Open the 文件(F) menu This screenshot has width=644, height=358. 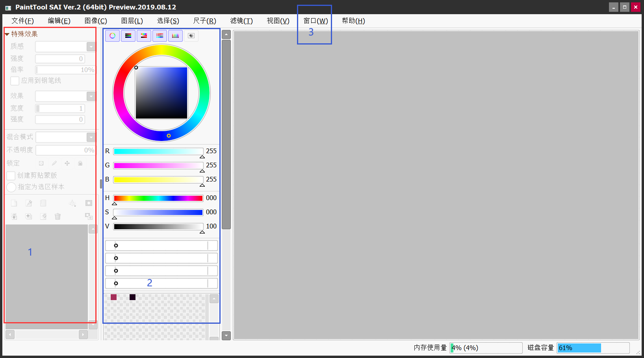pos(22,21)
